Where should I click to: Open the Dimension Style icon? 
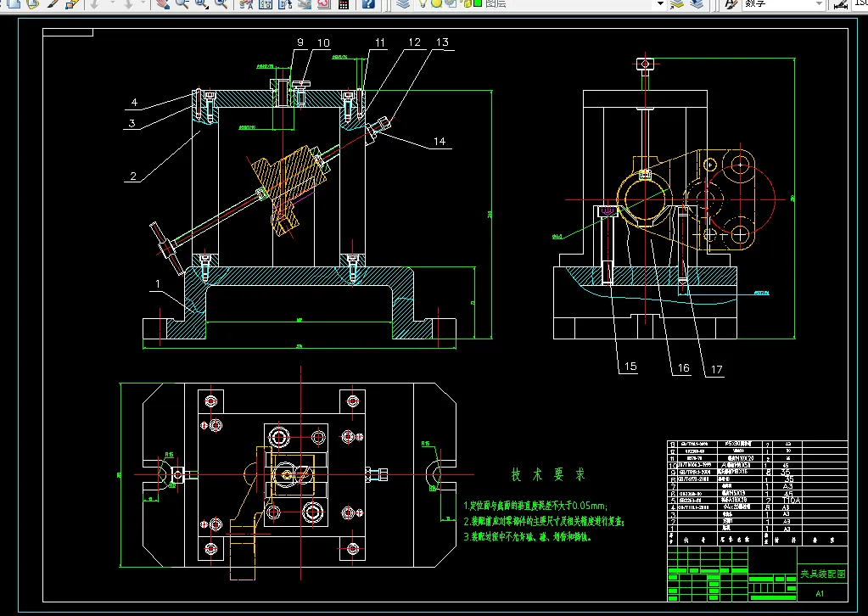839,3
